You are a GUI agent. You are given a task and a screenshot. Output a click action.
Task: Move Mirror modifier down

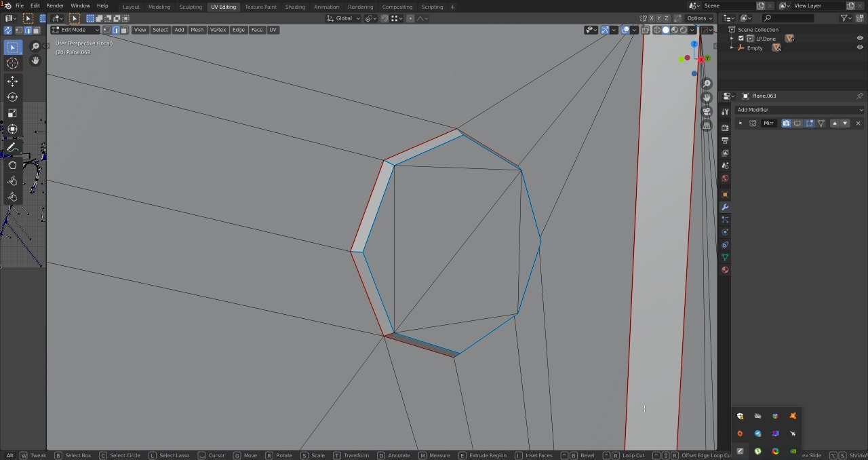coord(845,123)
